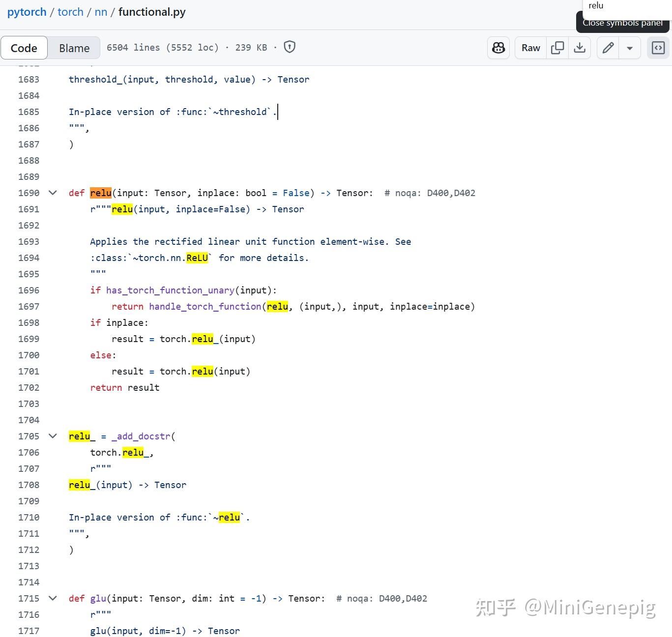Click torch.relu_(input) call on line 1699
Viewport: 672px width, 637px height.
click(207, 339)
